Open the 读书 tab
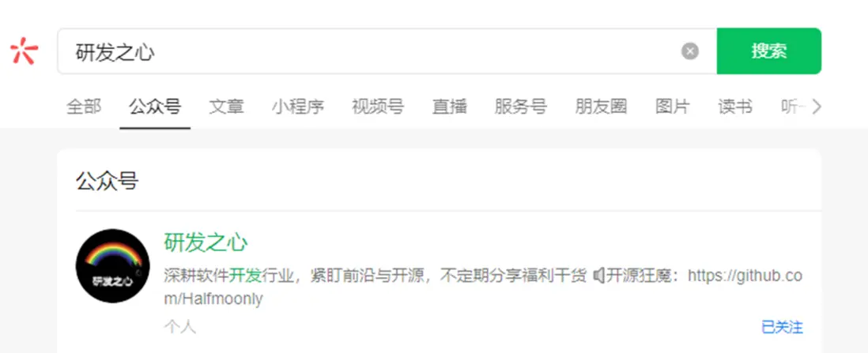The width and height of the screenshot is (868, 353). (x=735, y=107)
